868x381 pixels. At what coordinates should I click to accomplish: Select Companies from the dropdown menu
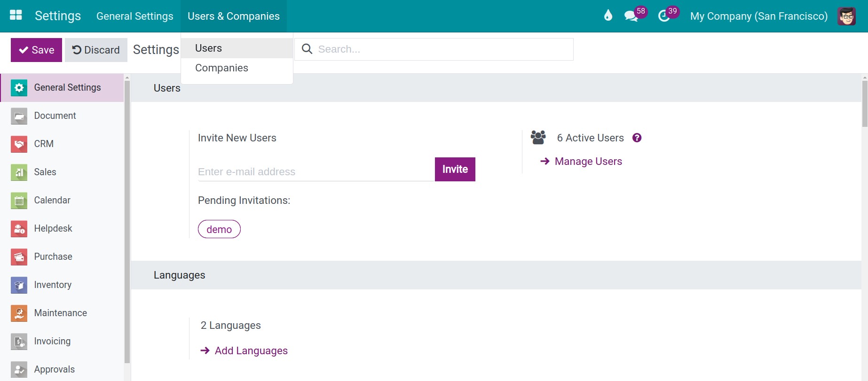(x=237, y=68)
